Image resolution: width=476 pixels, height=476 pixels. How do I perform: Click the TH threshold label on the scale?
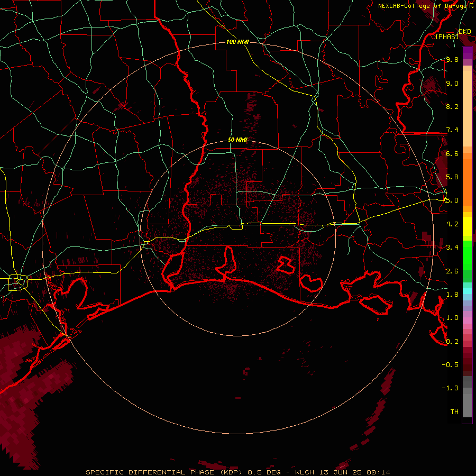click(x=454, y=412)
